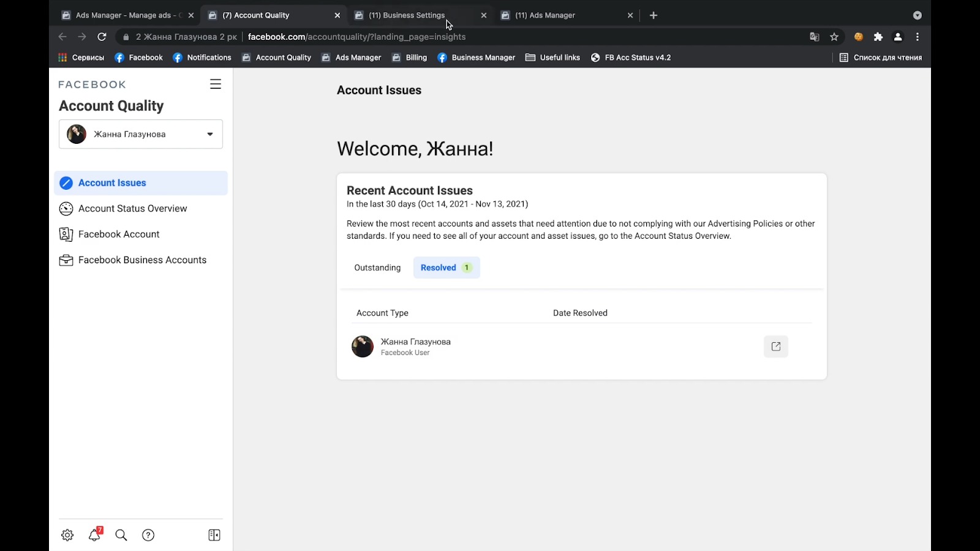
Task: Click the Account Type column header
Action: click(x=382, y=313)
